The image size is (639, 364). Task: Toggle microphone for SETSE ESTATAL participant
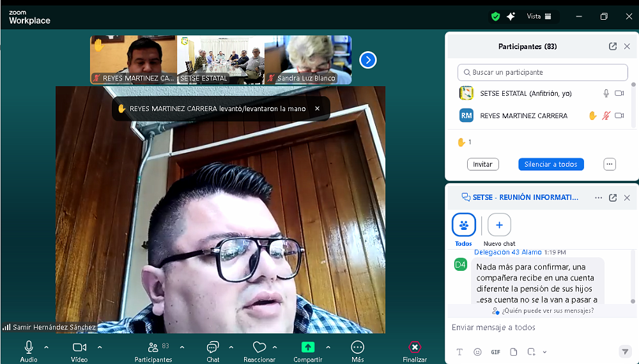pos(606,93)
